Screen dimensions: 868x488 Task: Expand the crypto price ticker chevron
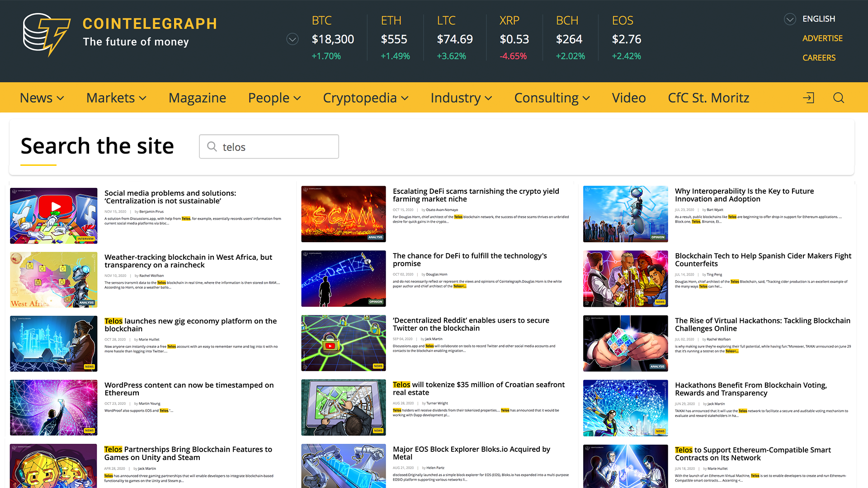[292, 39]
